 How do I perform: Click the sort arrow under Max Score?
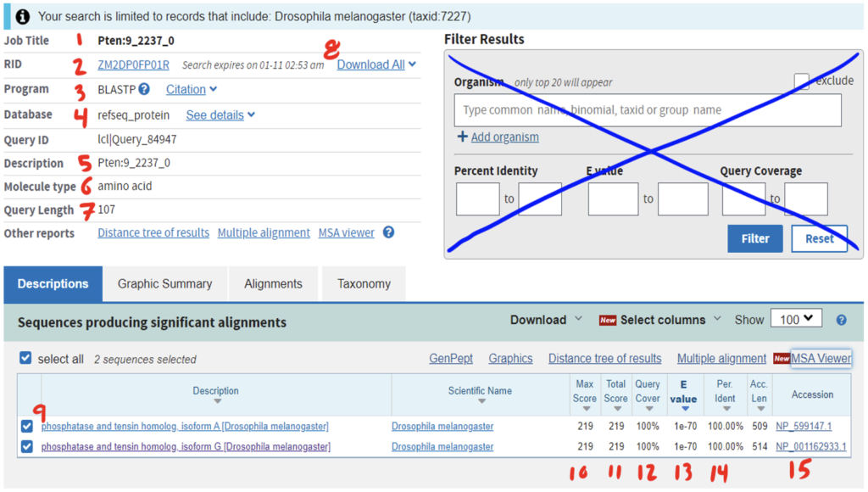coord(584,408)
